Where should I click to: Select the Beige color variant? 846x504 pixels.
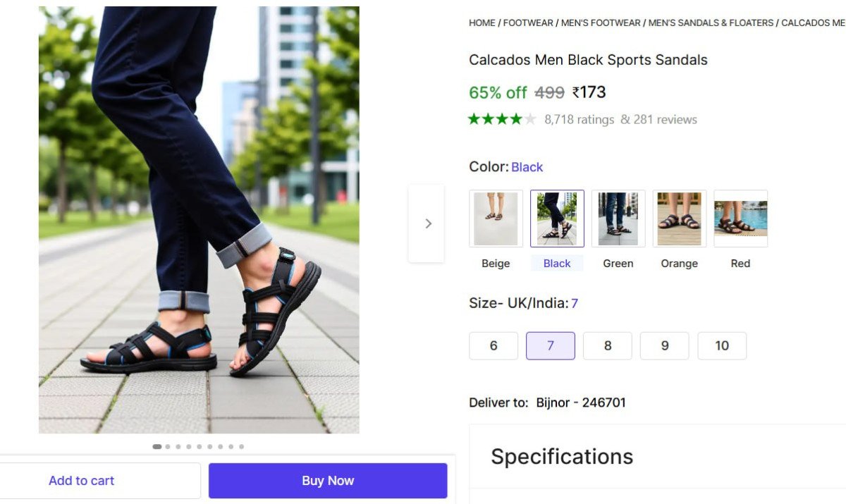click(495, 218)
